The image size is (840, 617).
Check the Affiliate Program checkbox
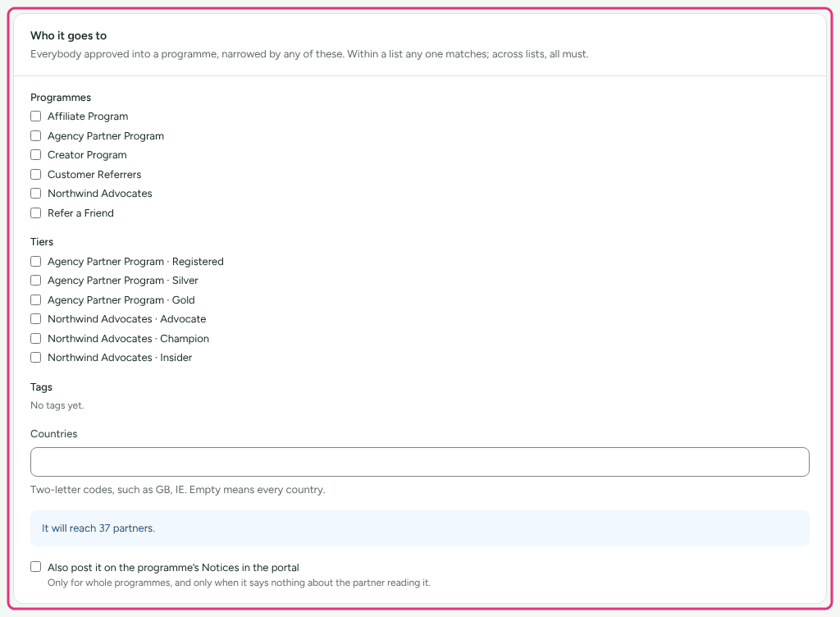(x=36, y=117)
